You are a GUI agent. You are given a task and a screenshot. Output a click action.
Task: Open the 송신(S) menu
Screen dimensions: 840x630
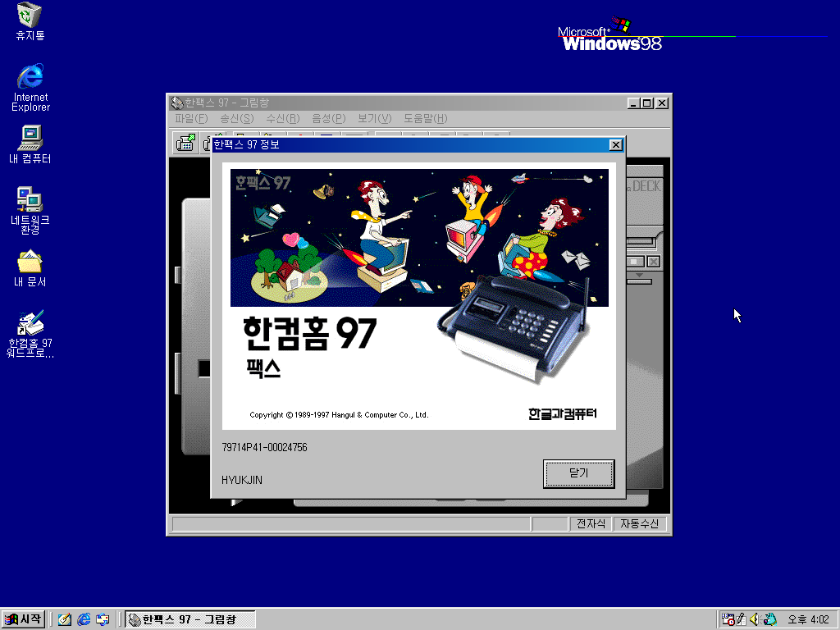(237, 118)
